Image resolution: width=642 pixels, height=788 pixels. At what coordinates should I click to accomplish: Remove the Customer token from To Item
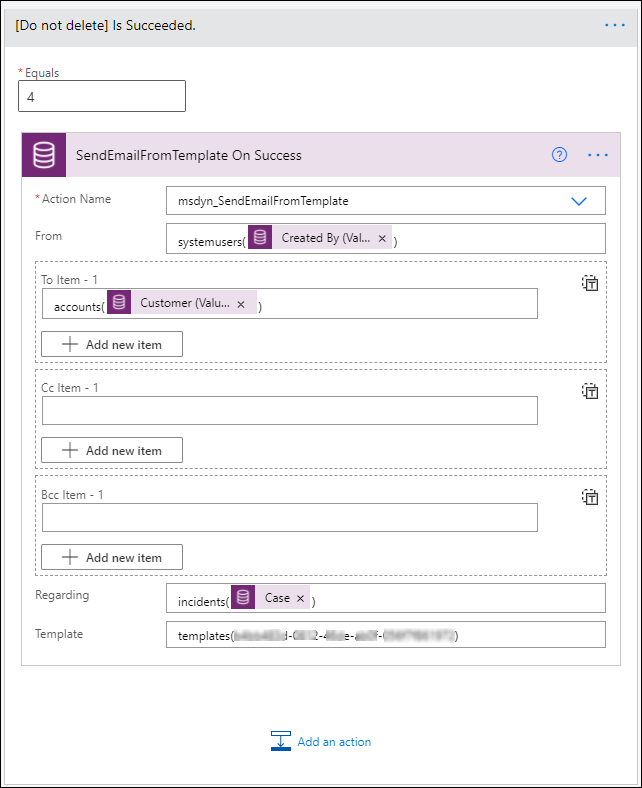pyautogui.click(x=241, y=304)
